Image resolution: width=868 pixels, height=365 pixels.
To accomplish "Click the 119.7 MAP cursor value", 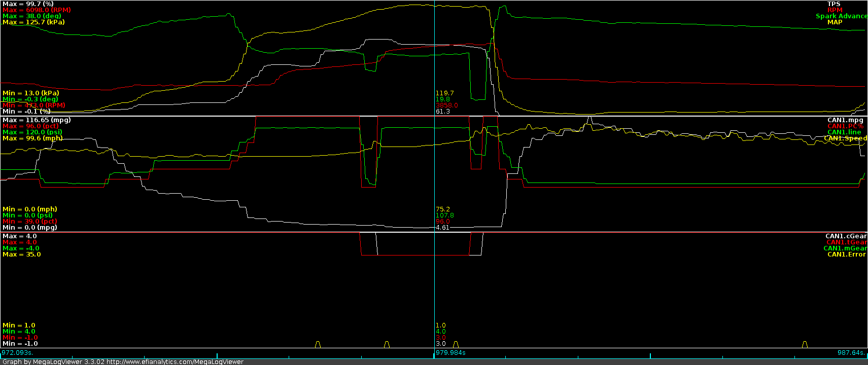I will [x=444, y=93].
